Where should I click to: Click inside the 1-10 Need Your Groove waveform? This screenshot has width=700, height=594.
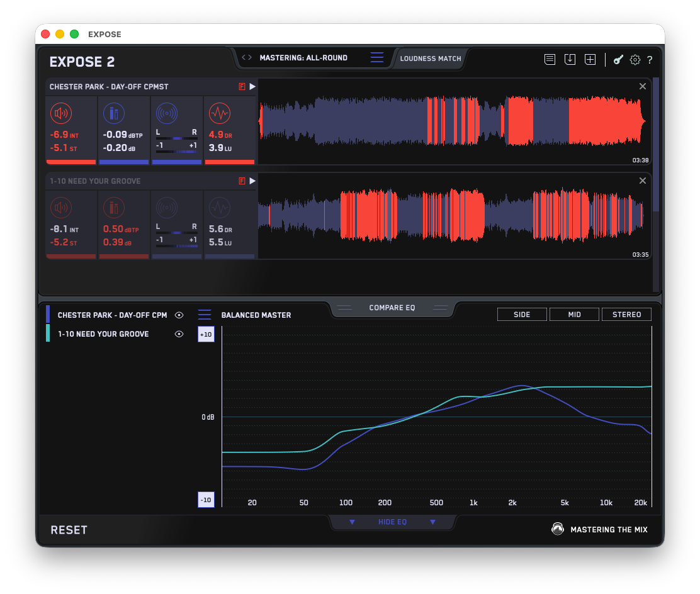click(x=454, y=216)
